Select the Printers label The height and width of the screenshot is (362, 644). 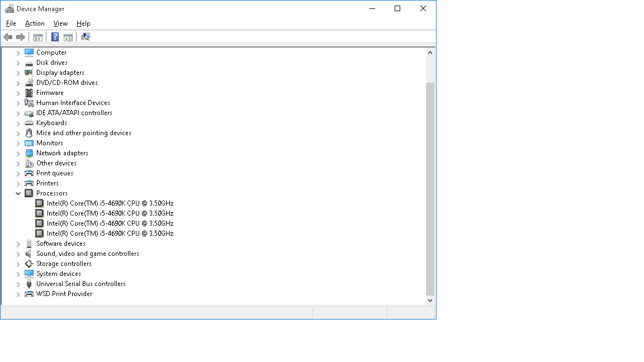tap(47, 183)
